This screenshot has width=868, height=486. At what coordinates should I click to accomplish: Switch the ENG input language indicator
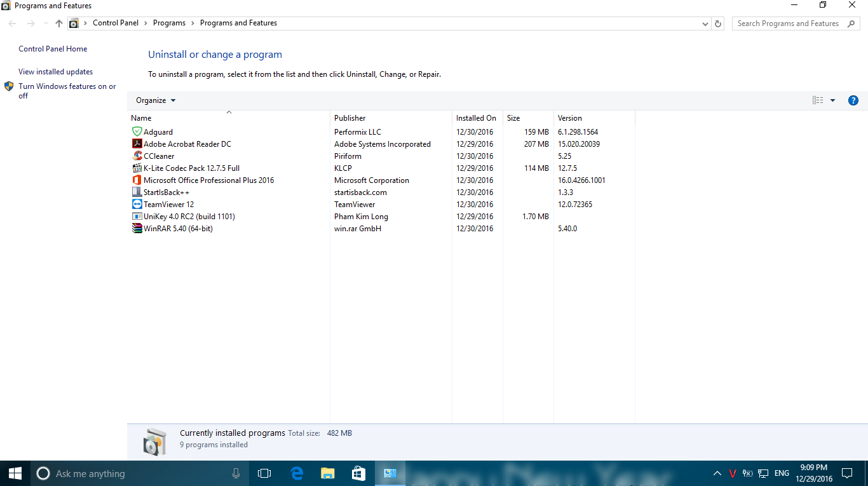(x=782, y=473)
